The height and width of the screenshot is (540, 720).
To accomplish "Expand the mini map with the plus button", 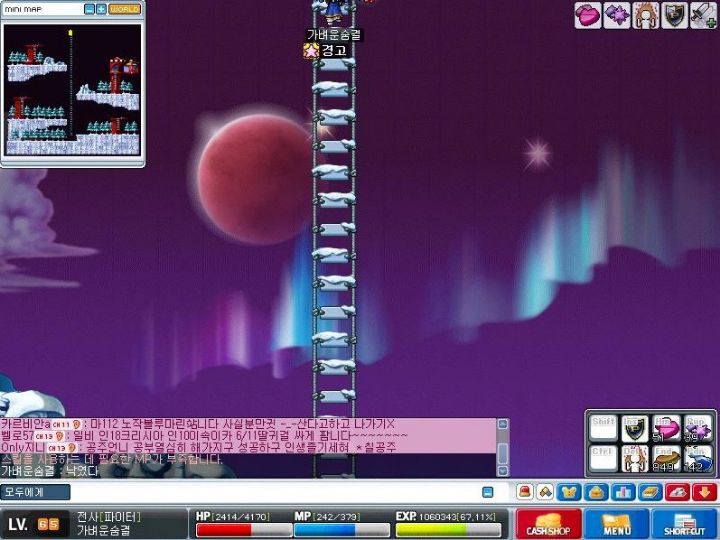I will click(x=101, y=9).
